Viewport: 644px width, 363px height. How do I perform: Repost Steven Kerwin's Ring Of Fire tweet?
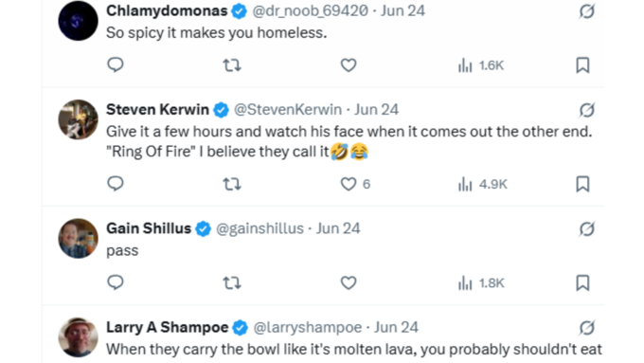pos(232,184)
